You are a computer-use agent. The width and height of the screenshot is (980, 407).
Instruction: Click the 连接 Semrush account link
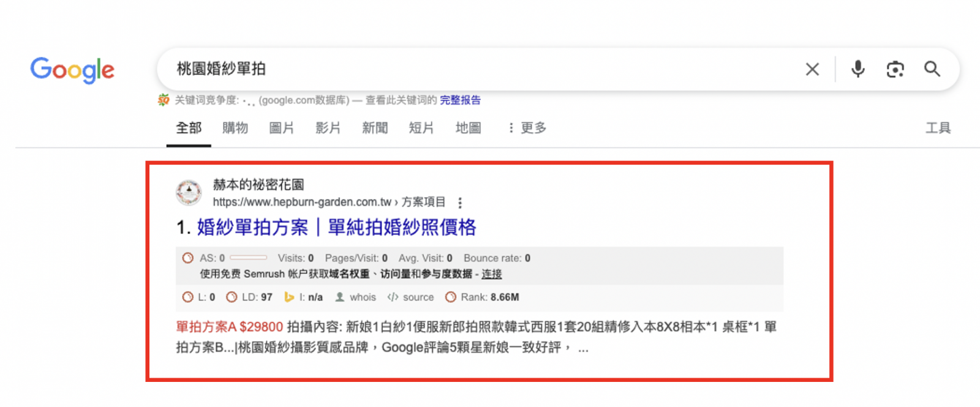tap(491, 274)
